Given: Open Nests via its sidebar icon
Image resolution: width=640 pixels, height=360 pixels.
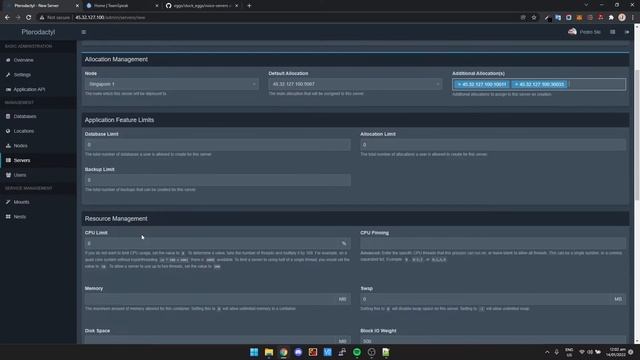Looking at the screenshot, I should pos(8,217).
